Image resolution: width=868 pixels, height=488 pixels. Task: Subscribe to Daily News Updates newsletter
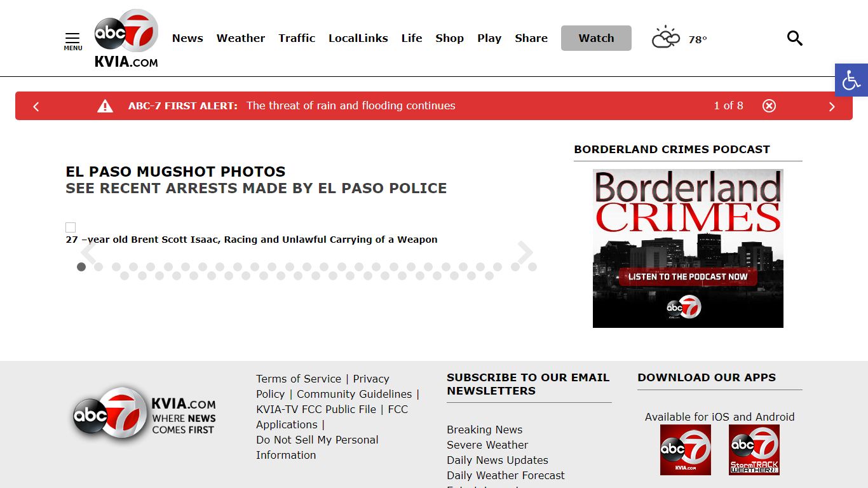click(x=498, y=460)
